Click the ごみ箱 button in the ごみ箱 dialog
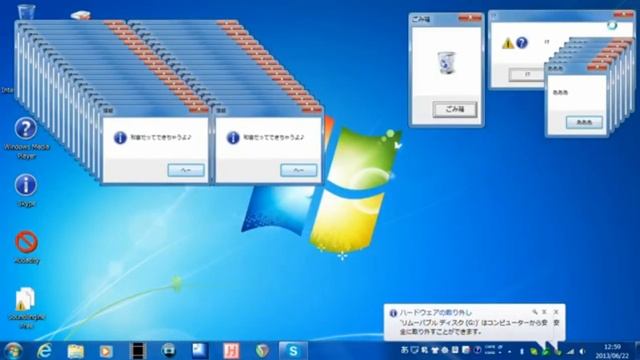640x360 pixels. tap(455, 109)
